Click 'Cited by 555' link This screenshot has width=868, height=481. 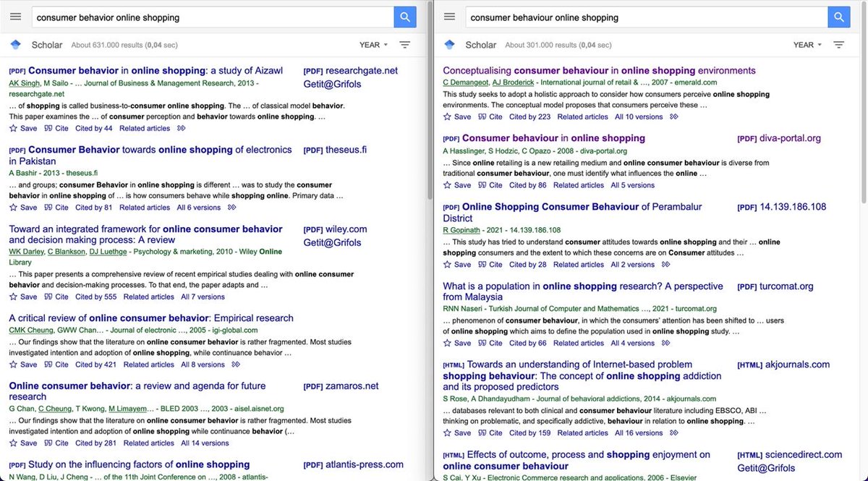tap(95, 297)
